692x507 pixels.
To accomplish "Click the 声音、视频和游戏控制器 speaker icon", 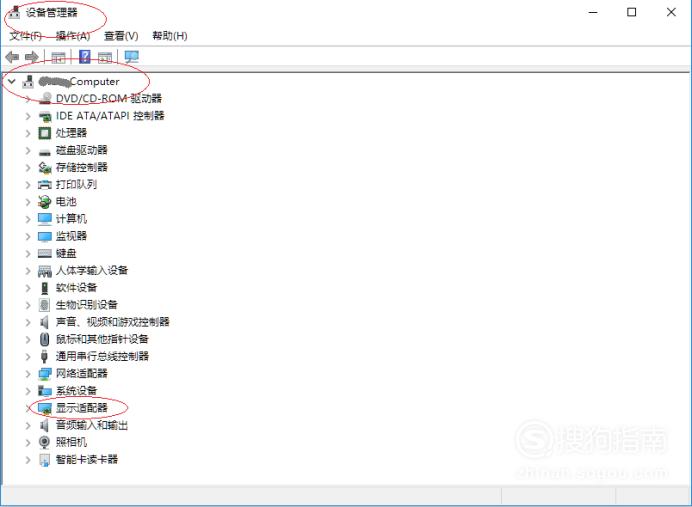I will click(x=44, y=322).
